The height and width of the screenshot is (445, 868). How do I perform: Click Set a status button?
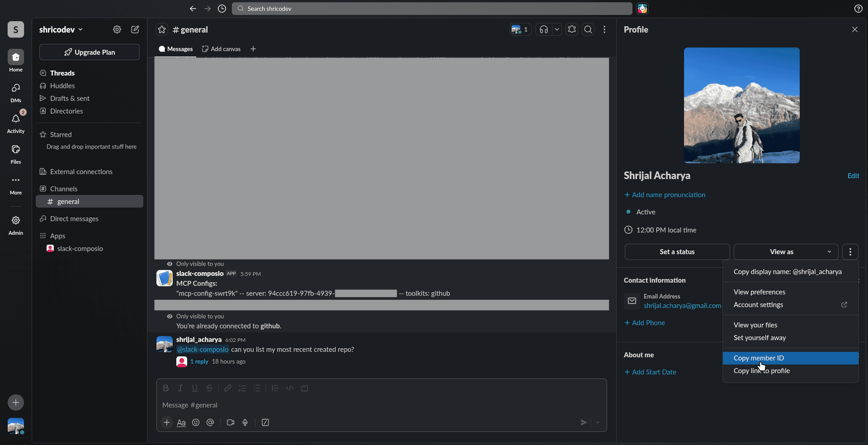click(x=677, y=252)
